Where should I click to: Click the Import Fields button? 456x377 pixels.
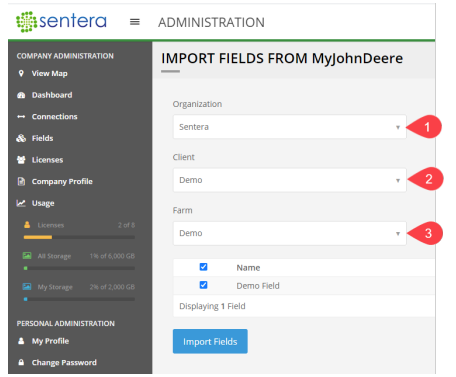[210, 341]
